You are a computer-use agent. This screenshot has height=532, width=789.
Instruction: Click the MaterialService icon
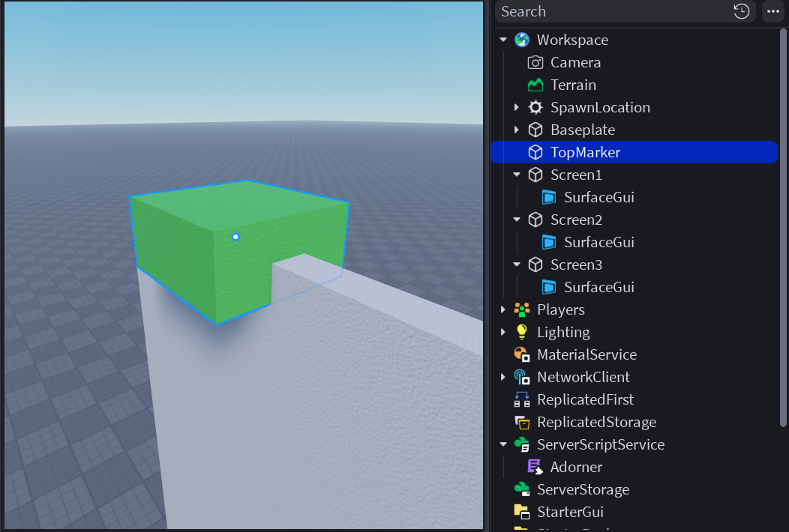click(522, 354)
